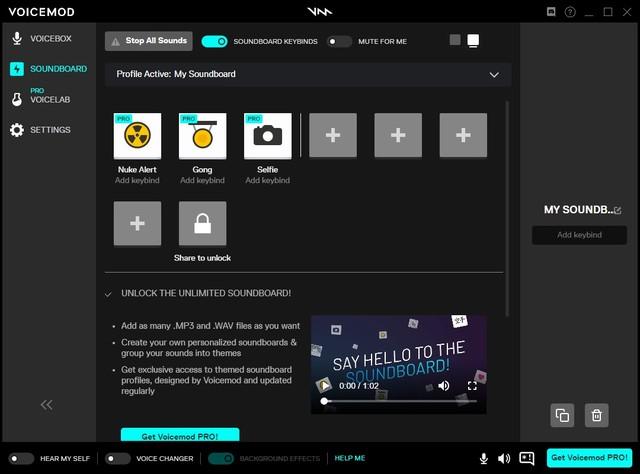Expand the Profile Active dropdown

pyautogui.click(x=494, y=74)
